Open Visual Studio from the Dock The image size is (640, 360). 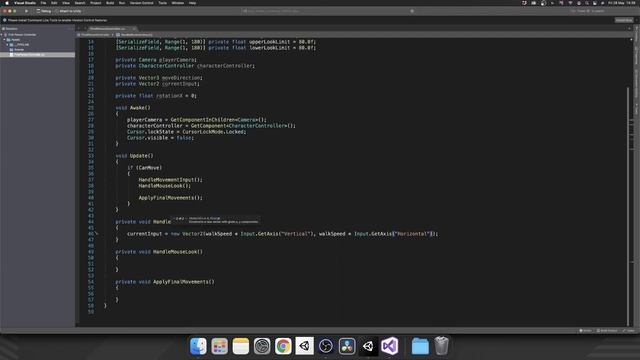[x=389, y=346]
